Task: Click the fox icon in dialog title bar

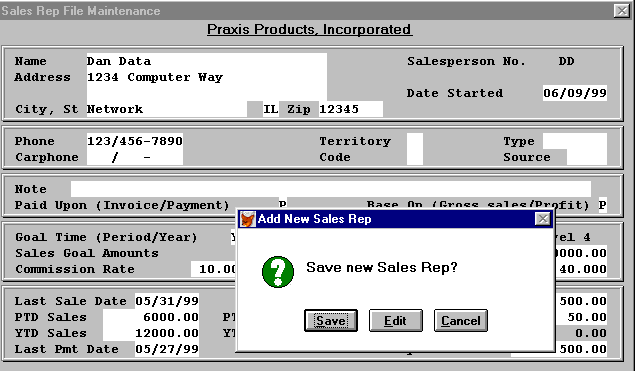Action: (247, 219)
